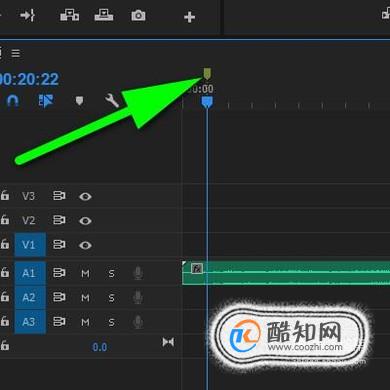Screen dimensions: 390x390
Task: Mute audio track A1
Action: click(85, 274)
